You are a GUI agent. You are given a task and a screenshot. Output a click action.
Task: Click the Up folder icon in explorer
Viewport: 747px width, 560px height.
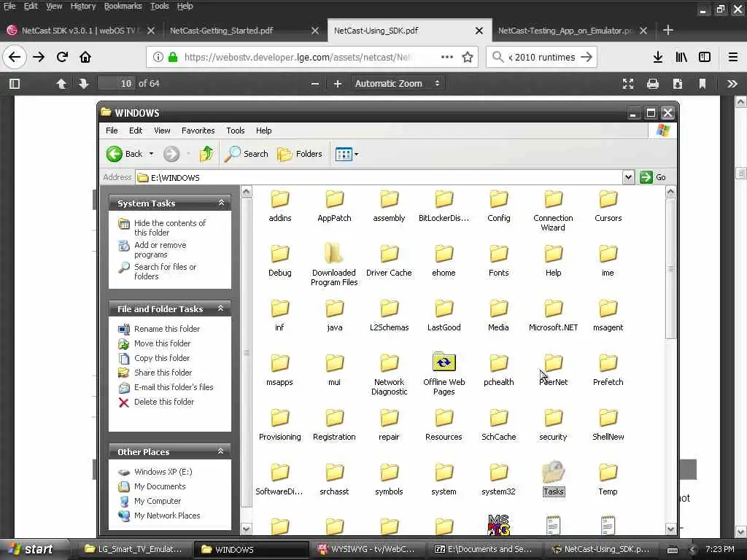pyautogui.click(x=206, y=154)
